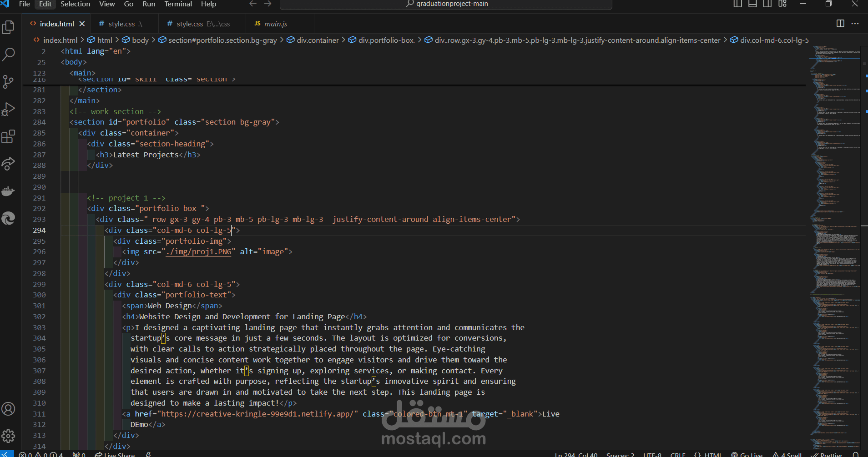Change the CRLF end of line sequence
Viewport: 868px width, 457px height.
(x=678, y=454)
